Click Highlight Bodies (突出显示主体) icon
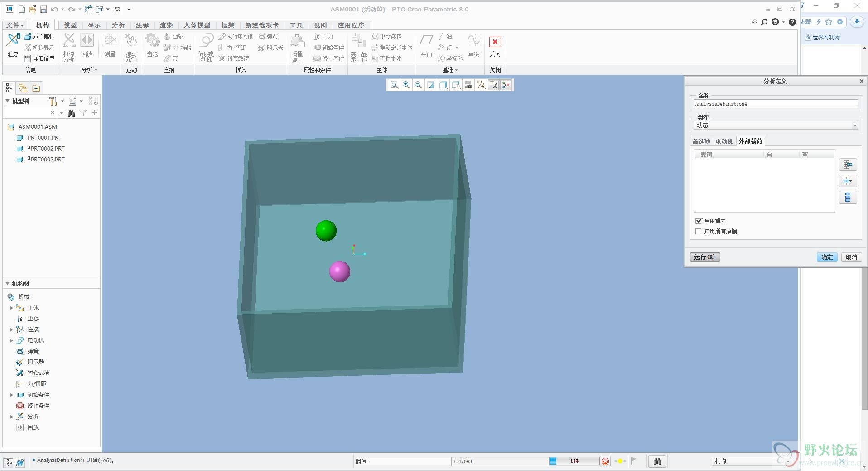Viewport: 868px width, 471px height. (x=359, y=47)
